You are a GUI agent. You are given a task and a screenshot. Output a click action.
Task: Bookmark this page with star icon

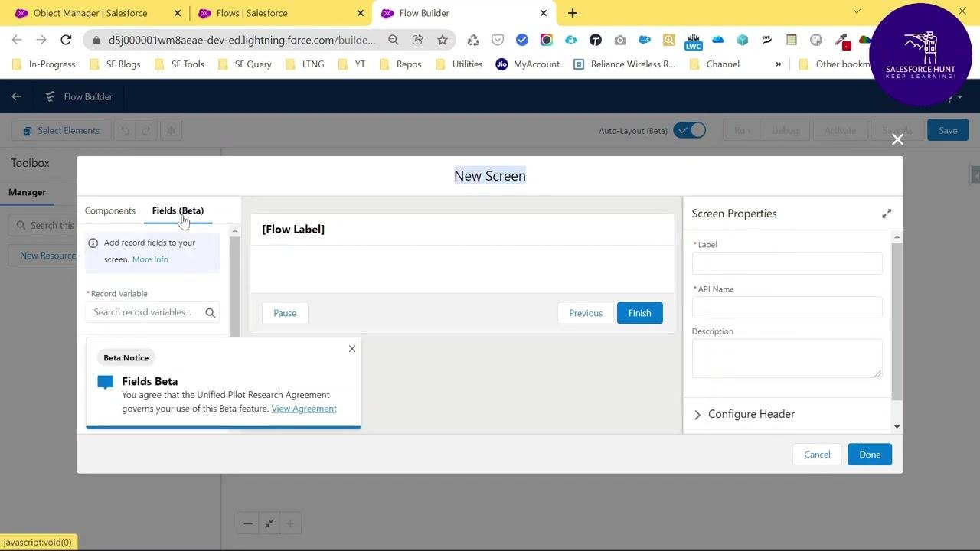click(442, 40)
